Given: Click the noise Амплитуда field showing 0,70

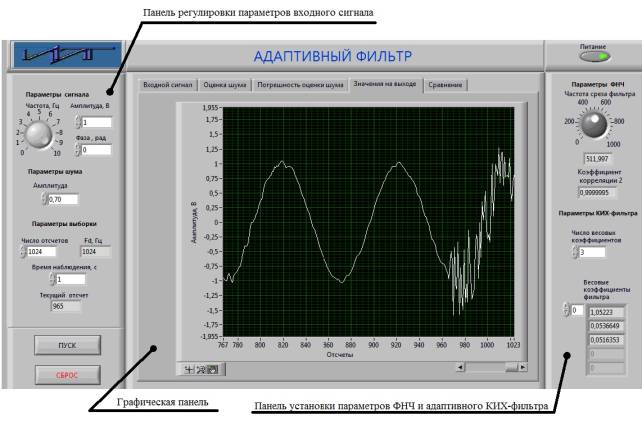Looking at the screenshot, I should [x=63, y=199].
